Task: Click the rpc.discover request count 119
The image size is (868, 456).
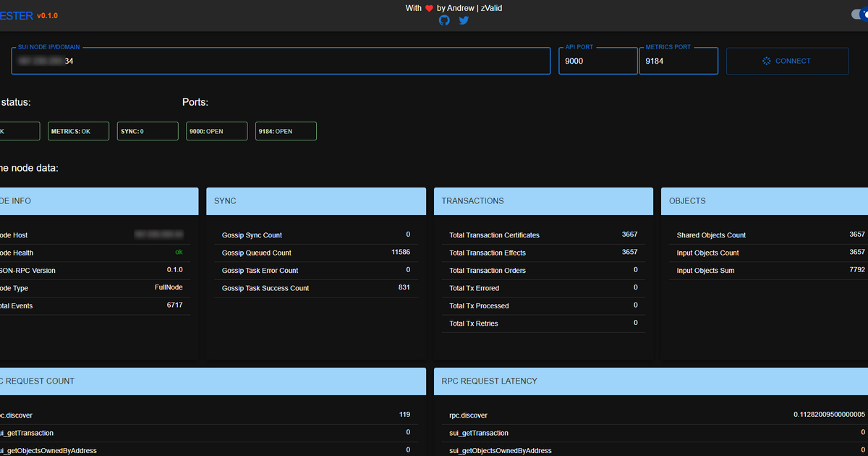Action: tap(404, 415)
